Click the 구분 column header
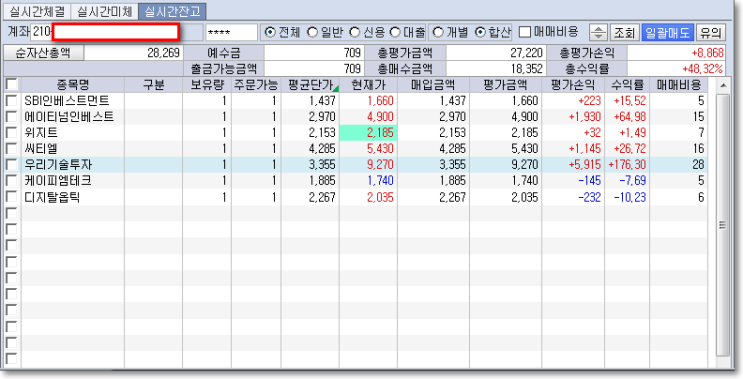Screen dimensions: 743x379 point(154,85)
